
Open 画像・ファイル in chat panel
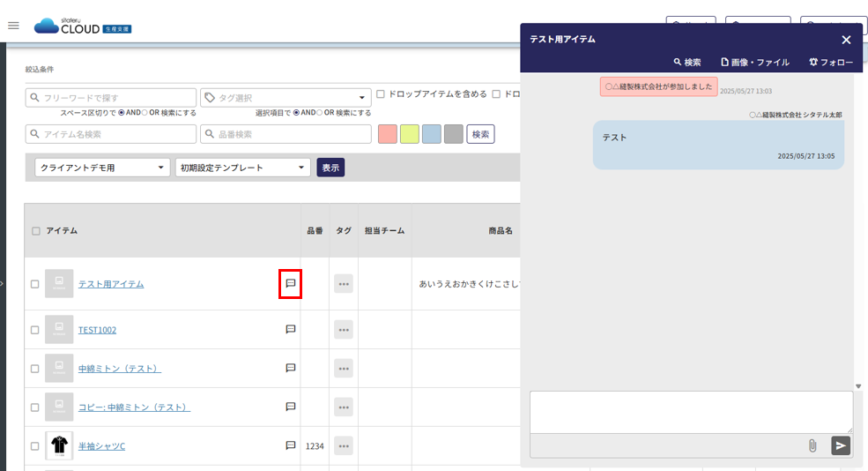[x=755, y=62]
